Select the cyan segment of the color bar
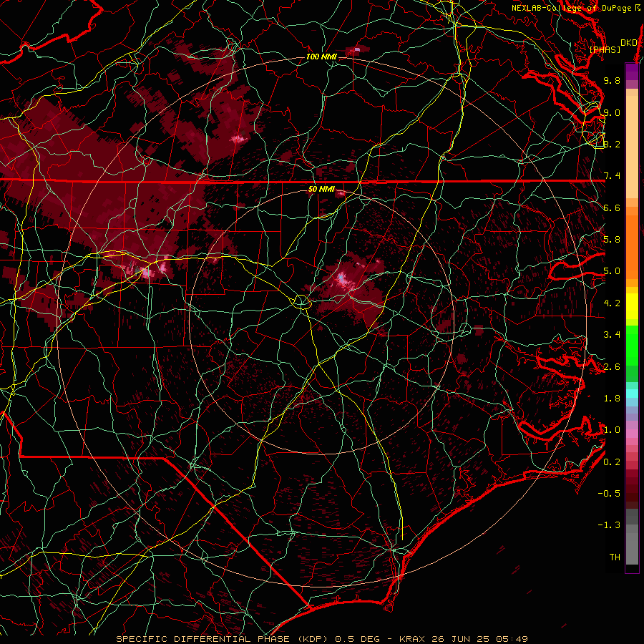This screenshot has height=644, width=644. pos(632,393)
